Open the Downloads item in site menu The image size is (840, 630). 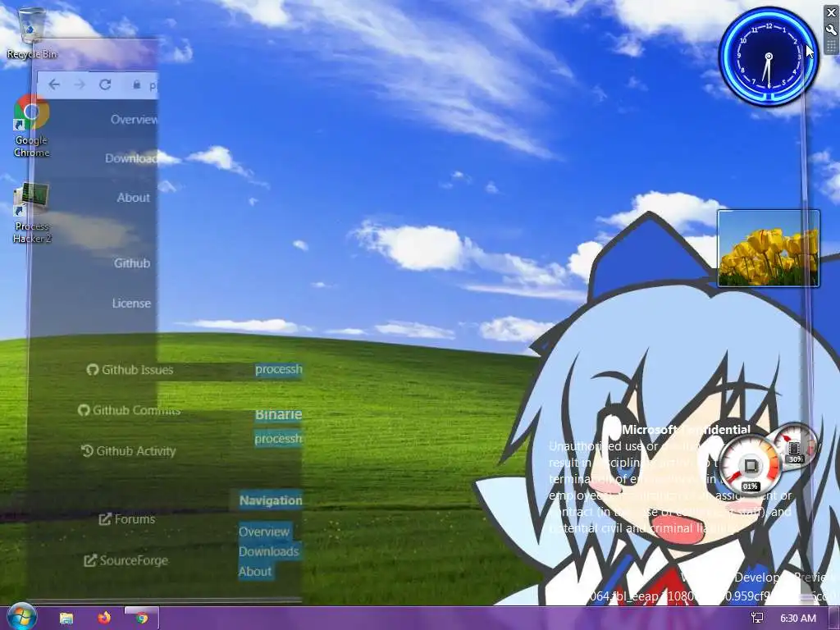click(x=131, y=158)
